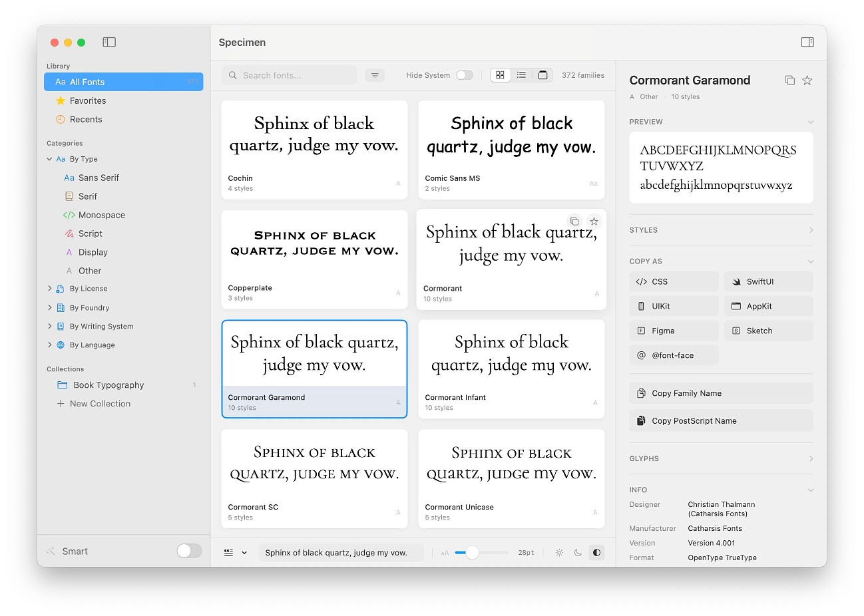The image size is (864, 616).
Task: Enable the Hide System toggle
Action: [x=464, y=75]
